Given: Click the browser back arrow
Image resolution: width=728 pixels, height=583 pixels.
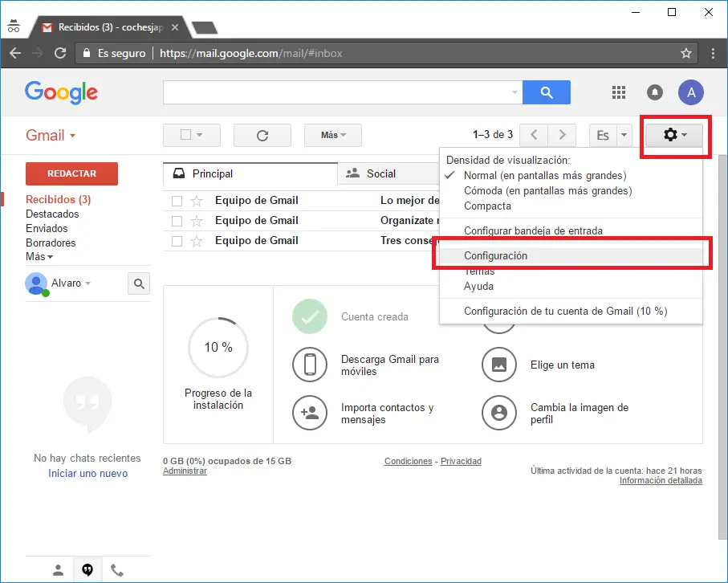Looking at the screenshot, I should tap(15, 53).
